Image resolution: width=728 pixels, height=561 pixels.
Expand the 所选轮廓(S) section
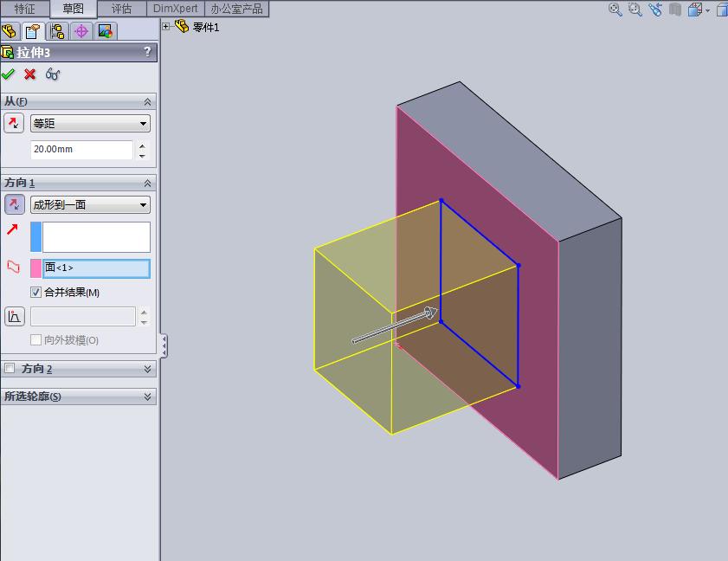click(147, 397)
